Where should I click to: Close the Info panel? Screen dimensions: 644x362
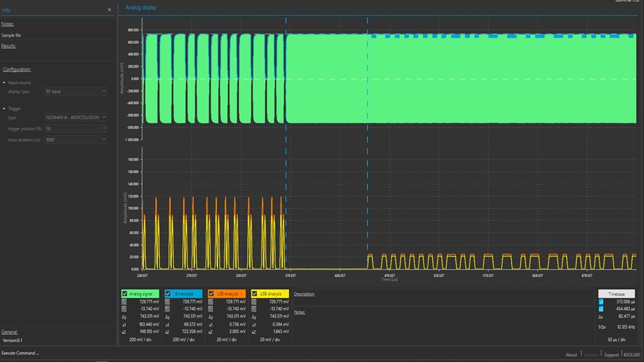109,9
